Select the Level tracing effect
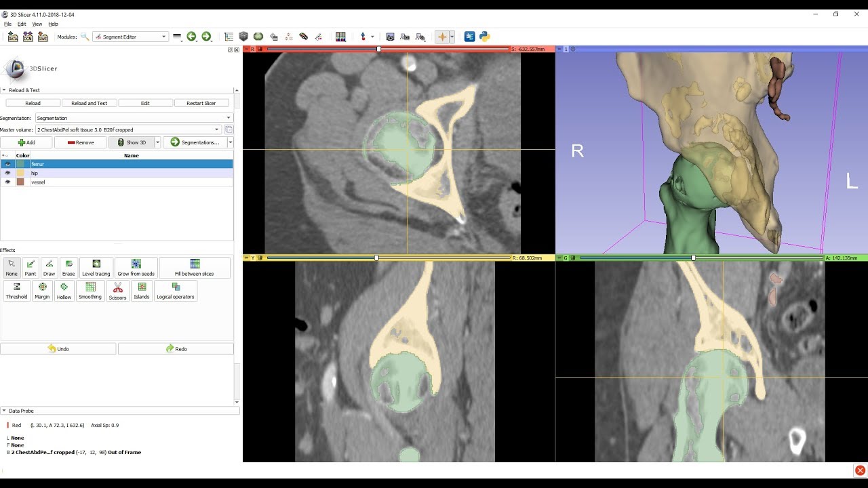Screen dimensions: 868x488 point(96,268)
